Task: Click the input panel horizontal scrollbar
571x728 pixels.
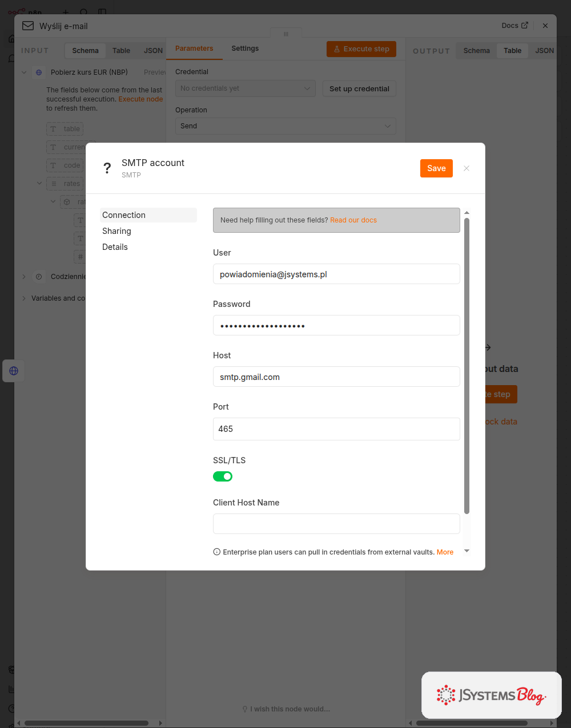Action: pos(87,723)
